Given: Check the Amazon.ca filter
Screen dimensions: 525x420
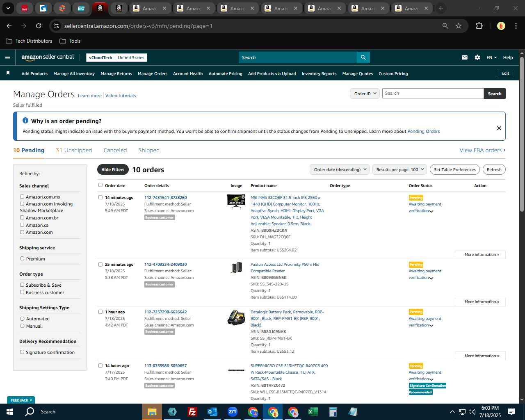Looking at the screenshot, I should pos(22,225).
